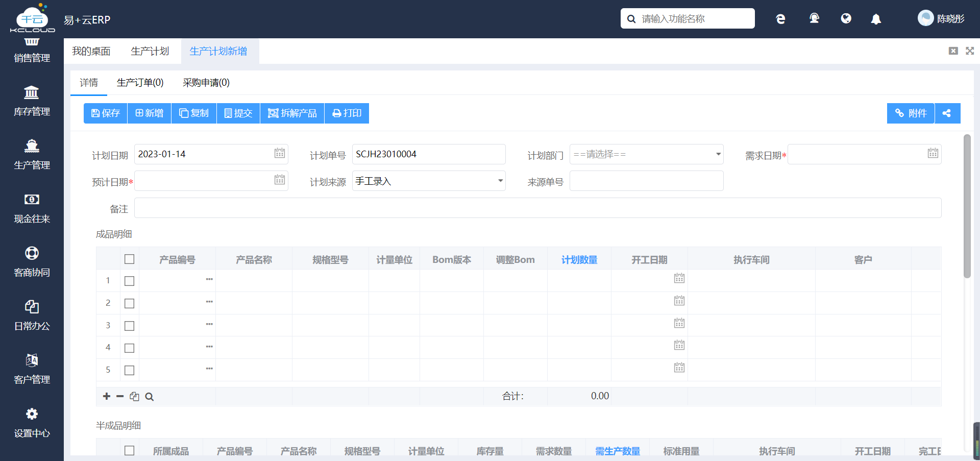980x461 pixels.
Task: Click the 计划单号 field SCJH23010004
Action: pos(429,154)
